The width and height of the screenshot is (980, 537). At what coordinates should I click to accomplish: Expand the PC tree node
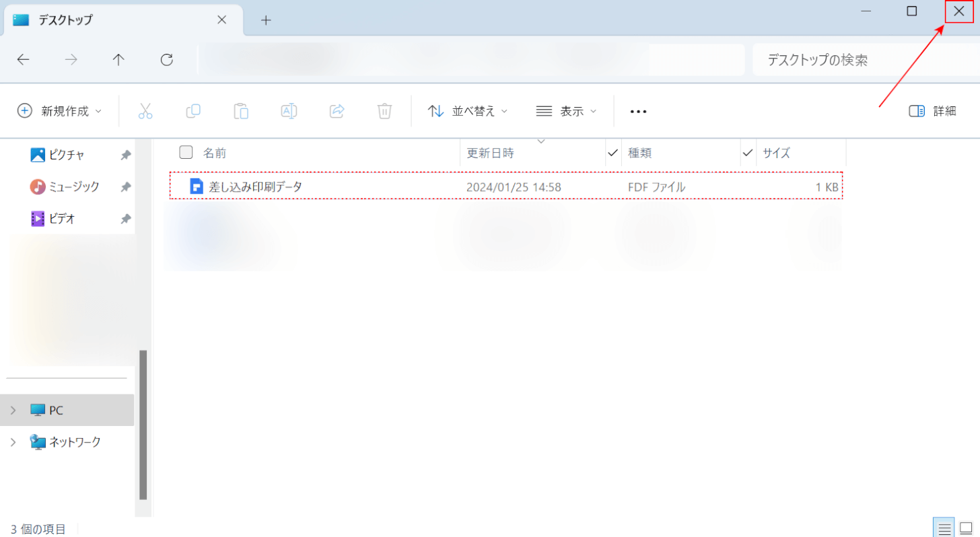[x=13, y=410]
